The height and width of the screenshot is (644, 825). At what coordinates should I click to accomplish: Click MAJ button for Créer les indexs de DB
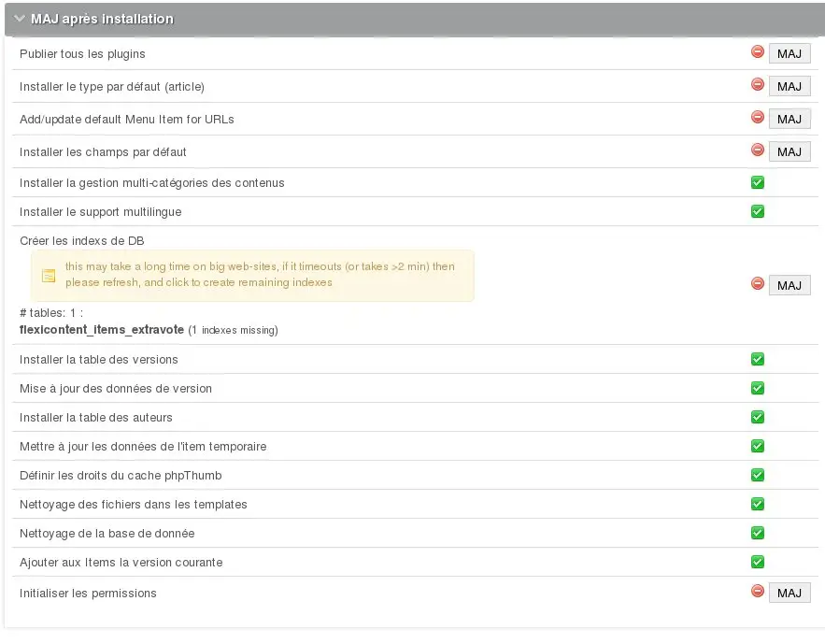789,285
